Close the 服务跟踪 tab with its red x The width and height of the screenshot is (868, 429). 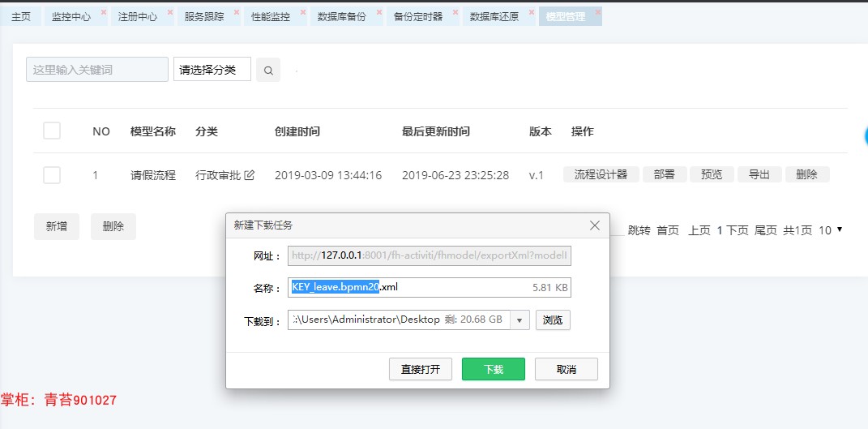click(237, 11)
